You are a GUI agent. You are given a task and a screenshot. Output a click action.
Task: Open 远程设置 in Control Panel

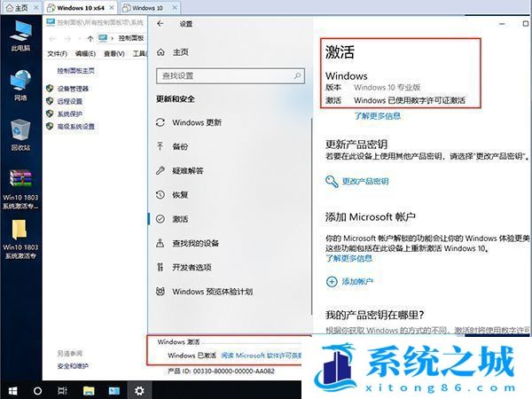coord(69,101)
